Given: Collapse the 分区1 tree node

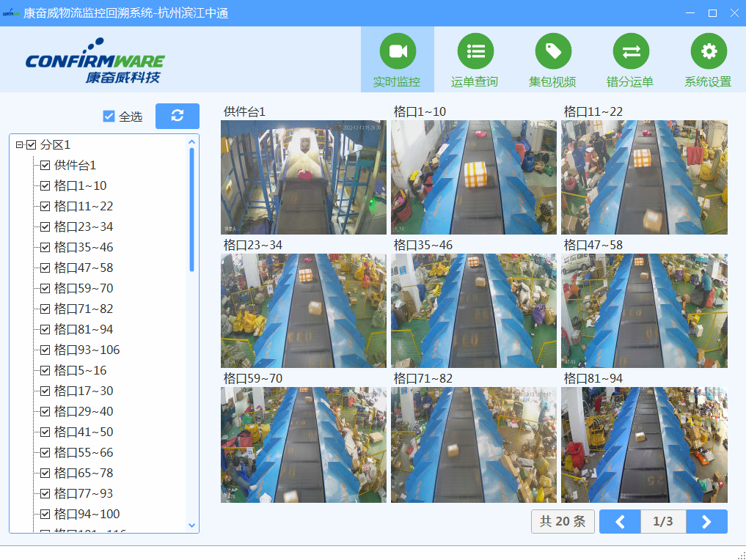Looking at the screenshot, I should (19, 145).
